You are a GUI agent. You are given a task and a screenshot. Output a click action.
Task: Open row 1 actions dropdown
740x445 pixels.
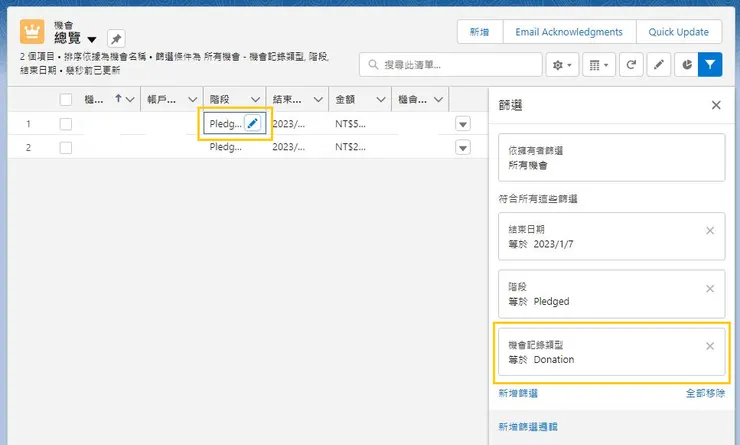coord(463,124)
